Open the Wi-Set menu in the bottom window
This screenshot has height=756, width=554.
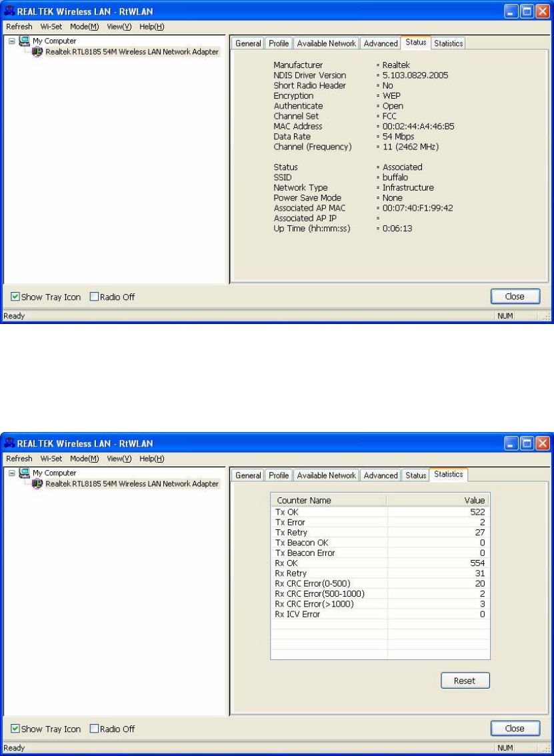click(51, 459)
